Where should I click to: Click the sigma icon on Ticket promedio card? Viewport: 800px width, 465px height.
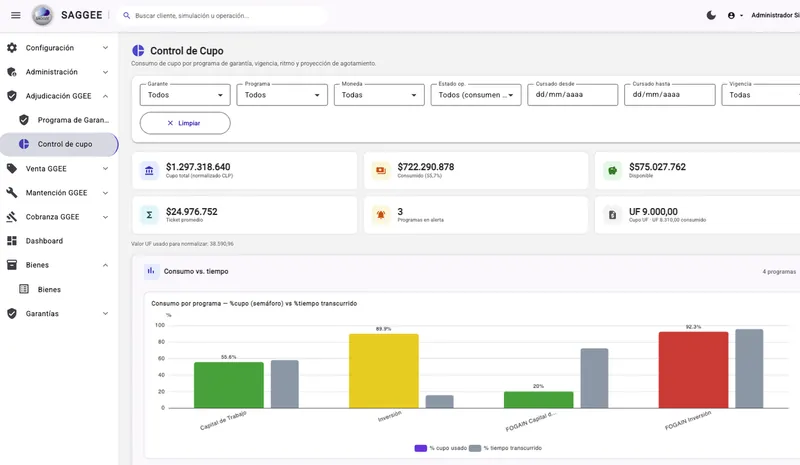pyautogui.click(x=149, y=215)
